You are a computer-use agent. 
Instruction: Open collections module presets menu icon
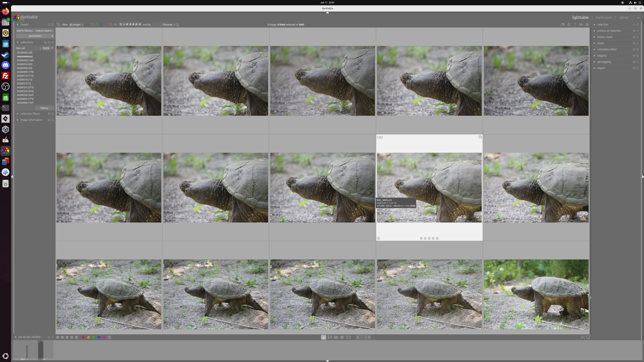(52, 43)
